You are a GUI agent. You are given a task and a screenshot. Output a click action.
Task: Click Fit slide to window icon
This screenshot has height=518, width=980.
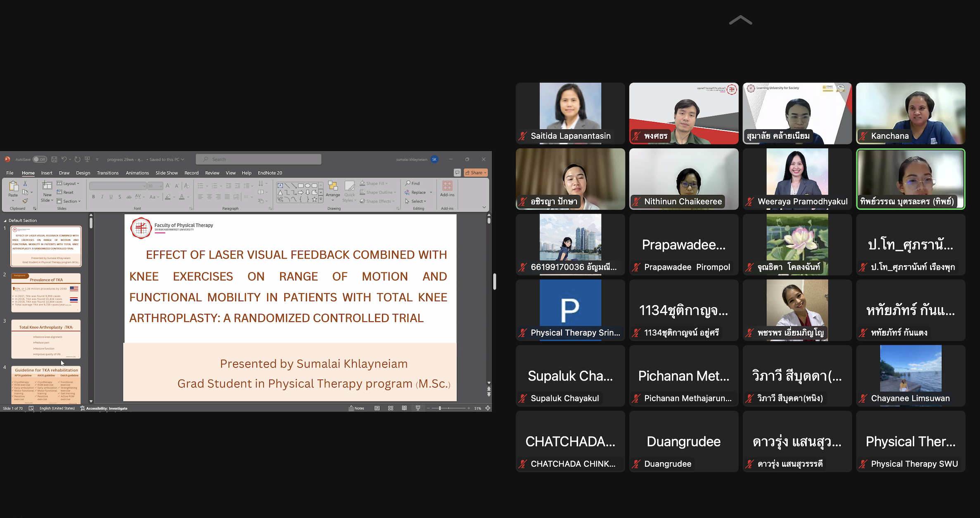pos(488,408)
